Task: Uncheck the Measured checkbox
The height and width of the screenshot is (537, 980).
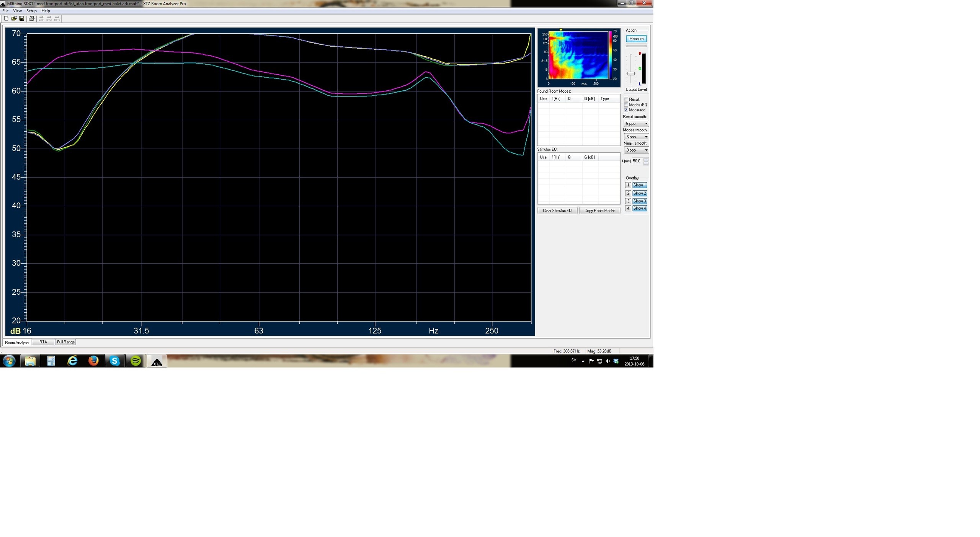Action: pos(626,110)
